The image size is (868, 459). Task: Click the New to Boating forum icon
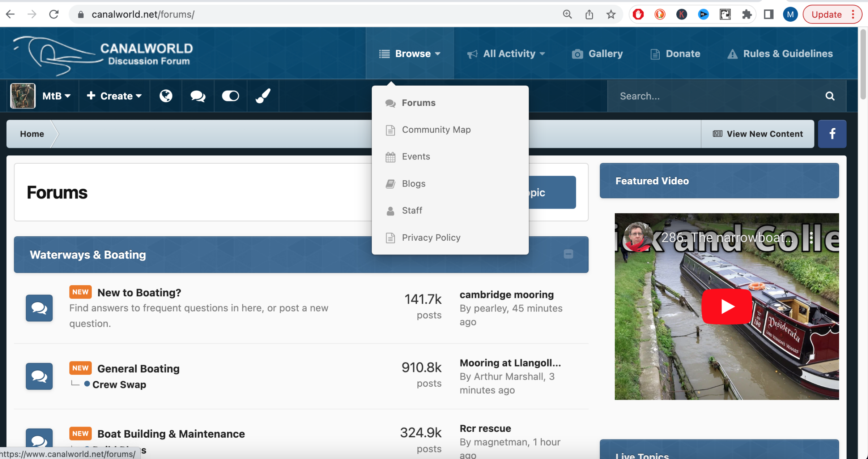click(39, 308)
